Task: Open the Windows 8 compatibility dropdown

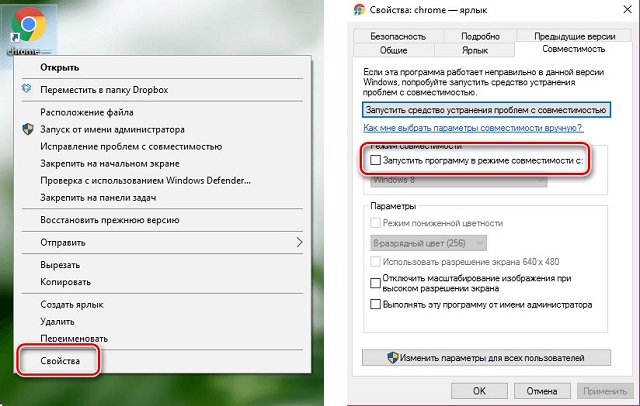Action: click(458, 180)
